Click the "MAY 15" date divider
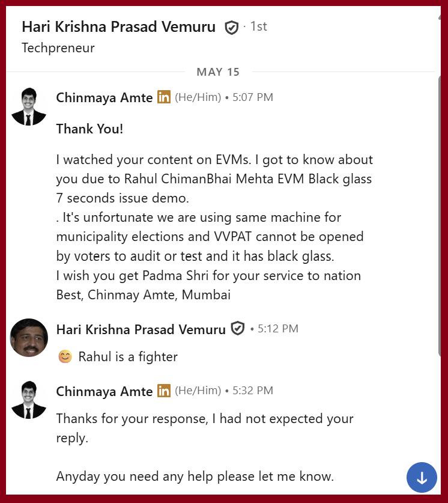The height and width of the screenshot is (503, 448). pos(218,72)
